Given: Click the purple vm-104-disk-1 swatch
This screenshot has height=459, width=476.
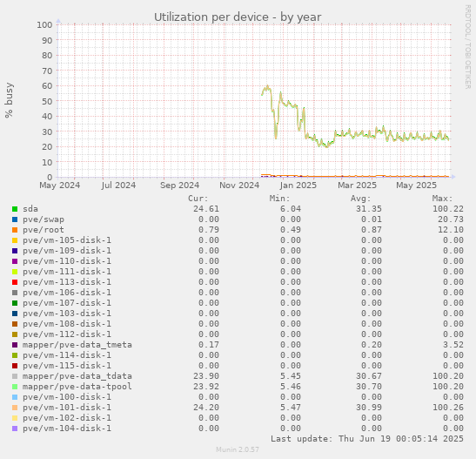Looking at the screenshot, I should pos(15,429).
